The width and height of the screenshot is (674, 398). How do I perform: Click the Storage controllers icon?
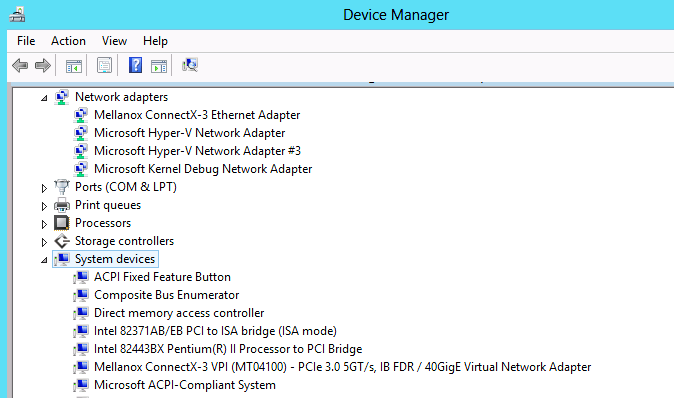[x=61, y=241]
